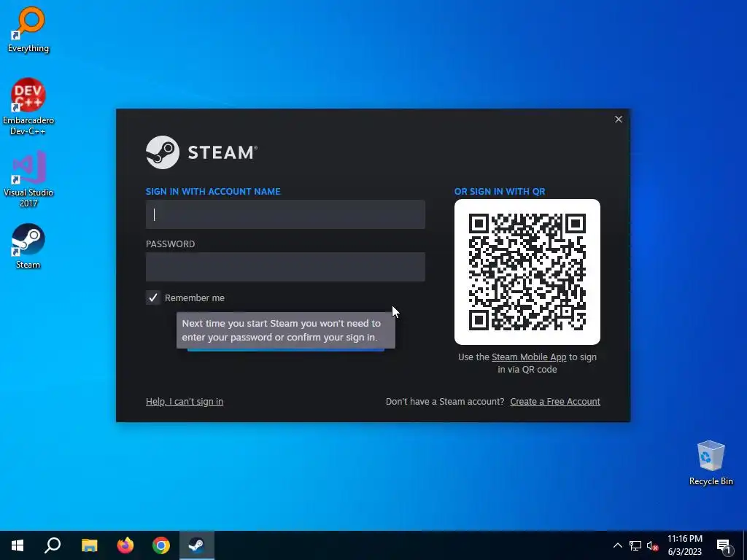Click the "Remember me" label text
This screenshot has width=747, height=560.
tap(194, 298)
